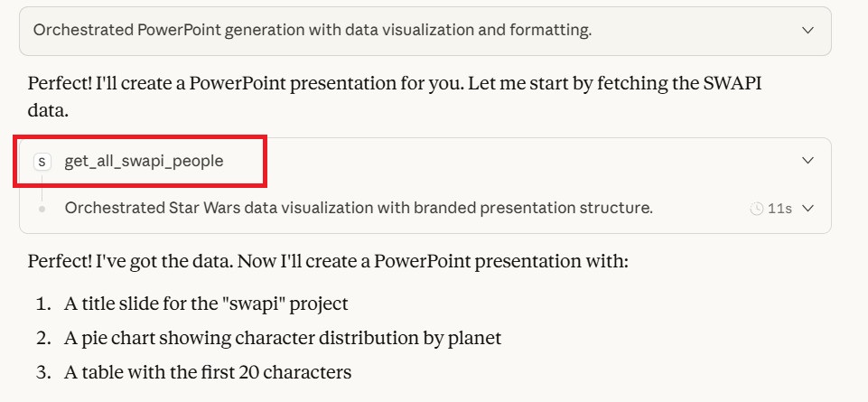Click the clock icon next to 11s
Viewport: 868px width, 402px height.
(x=757, y=209)
